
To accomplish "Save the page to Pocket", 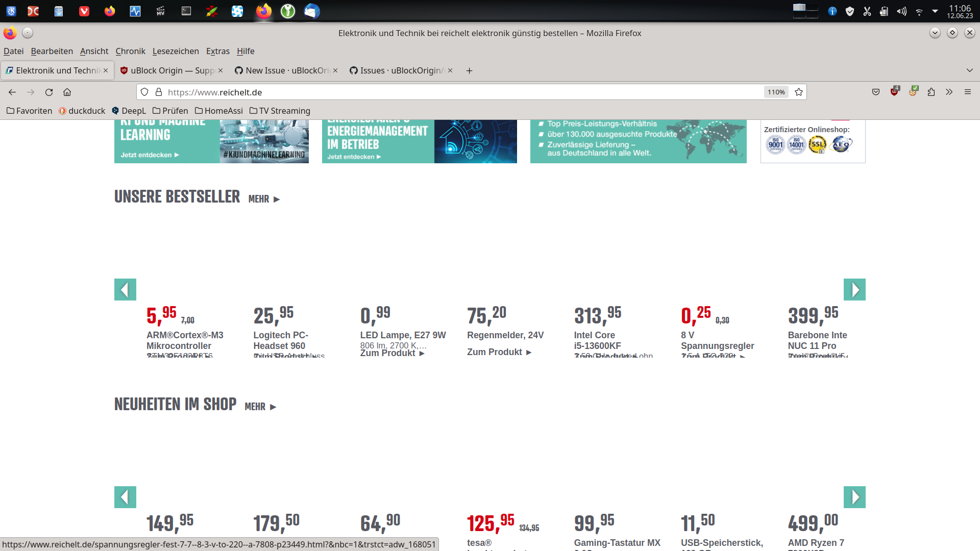I will [876, 92].
